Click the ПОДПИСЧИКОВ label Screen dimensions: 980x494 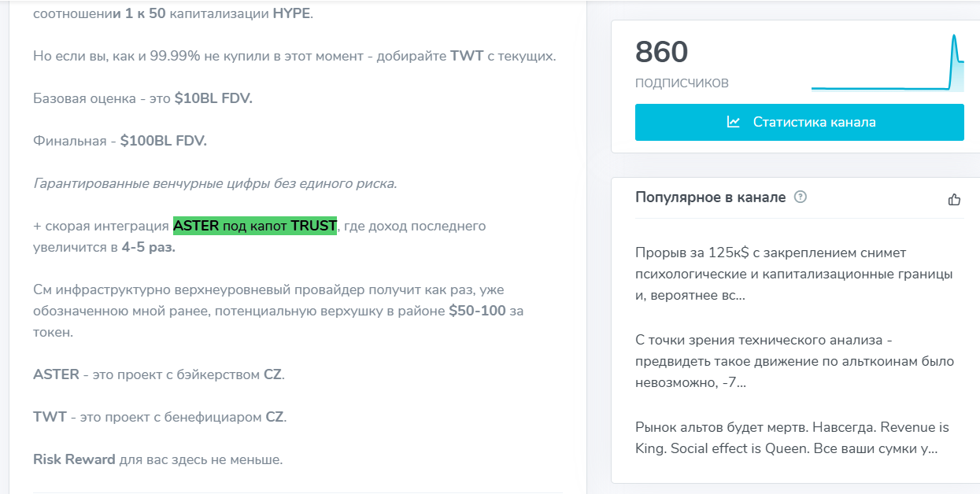coord(682,82)
